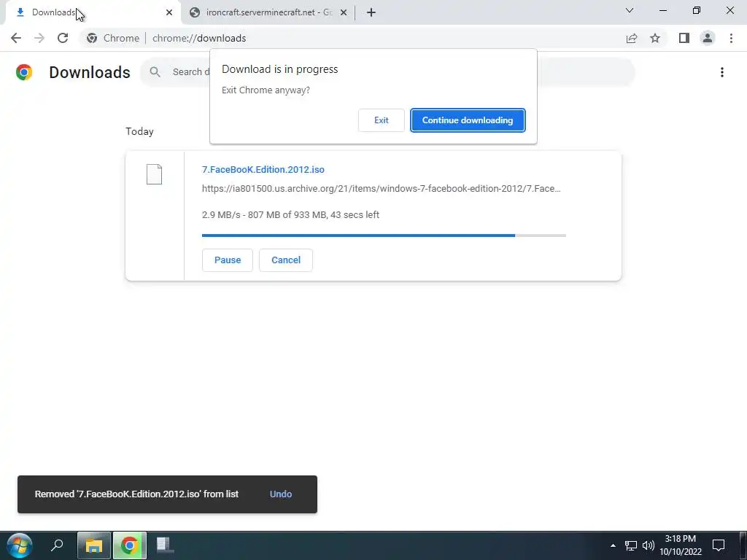Open Chrome's three-dot main menu
747x560 pixels.
731,38
